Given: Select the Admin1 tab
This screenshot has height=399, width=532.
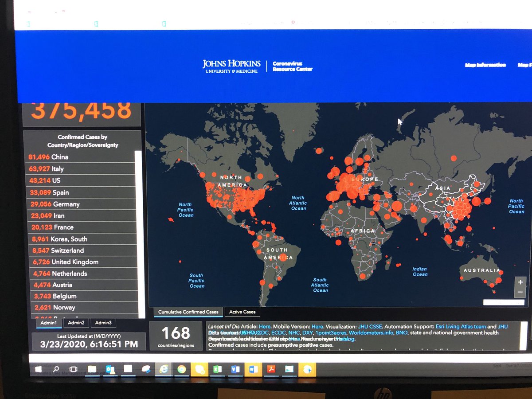Looking at the screenshot, I should (49, 323).
